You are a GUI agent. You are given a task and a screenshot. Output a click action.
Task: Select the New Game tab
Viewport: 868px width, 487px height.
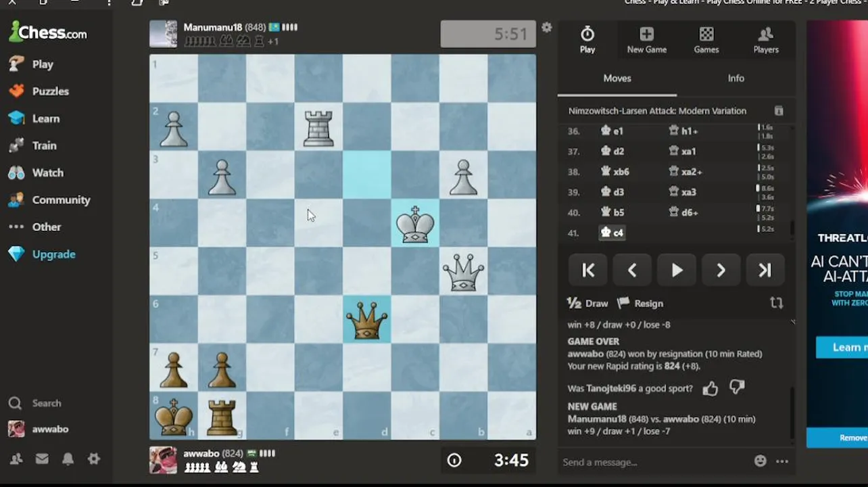click(647, 40)
